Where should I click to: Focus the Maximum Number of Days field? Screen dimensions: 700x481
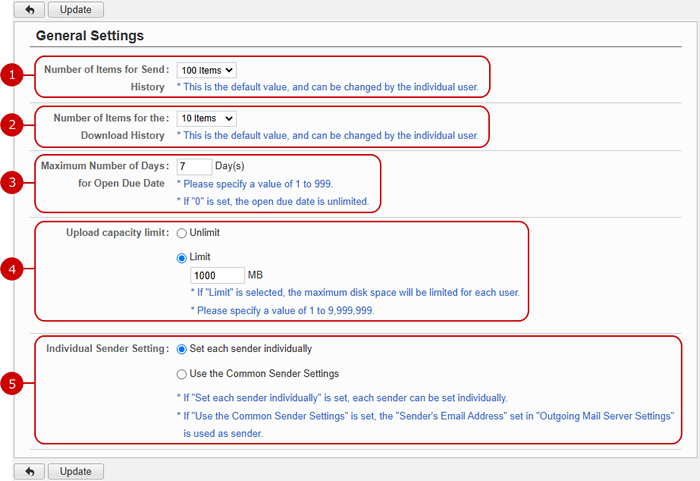pos(194,166)
